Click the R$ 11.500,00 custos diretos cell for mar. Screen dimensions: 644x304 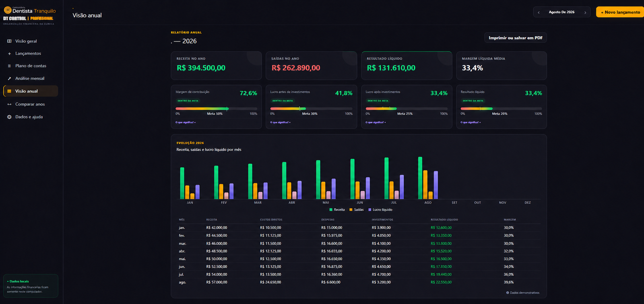pos(270,244)
